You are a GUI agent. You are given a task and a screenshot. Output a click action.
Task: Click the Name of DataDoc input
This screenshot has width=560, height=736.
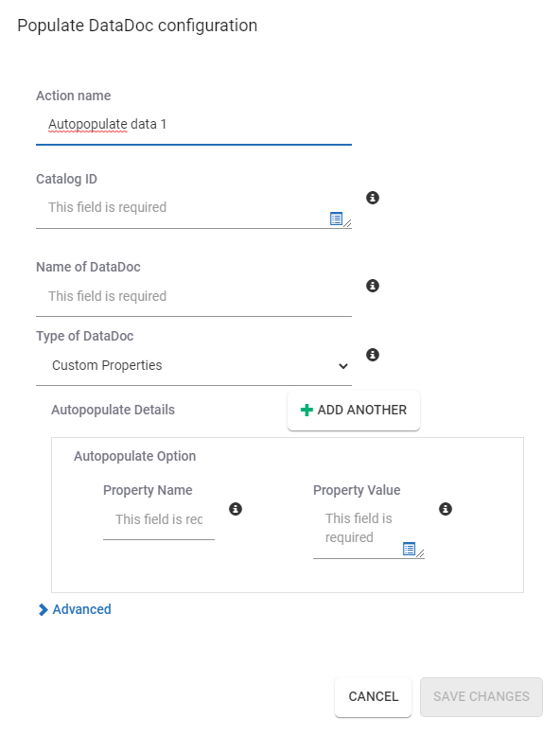tap(194, 296)
